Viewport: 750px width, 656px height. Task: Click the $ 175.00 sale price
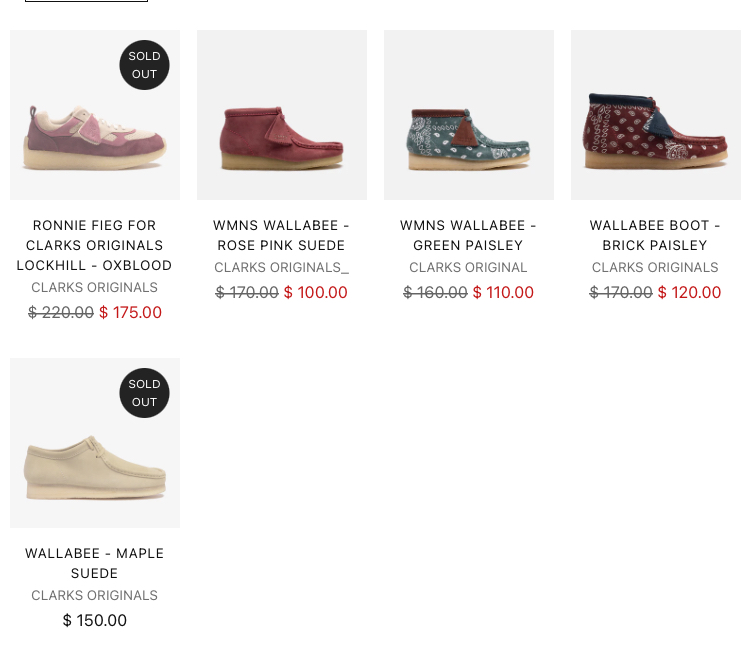pyautogui.click(x=130, y=312)
